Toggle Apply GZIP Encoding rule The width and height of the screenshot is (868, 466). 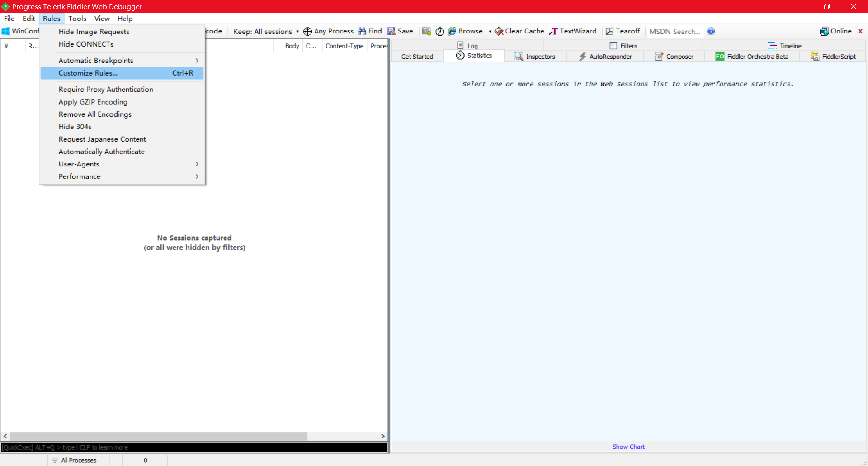122,102
